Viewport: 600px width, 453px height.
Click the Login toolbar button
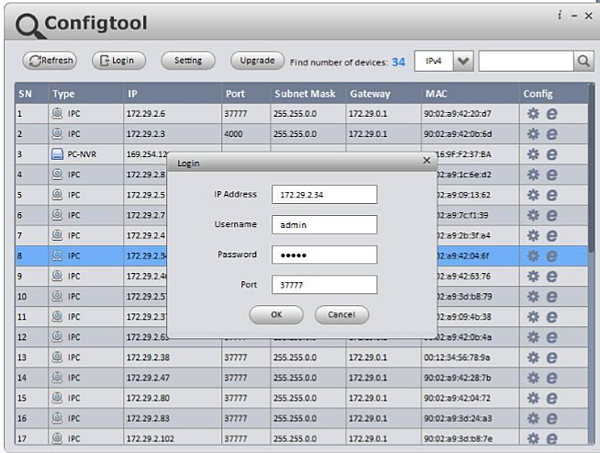[x=119, y=60]
